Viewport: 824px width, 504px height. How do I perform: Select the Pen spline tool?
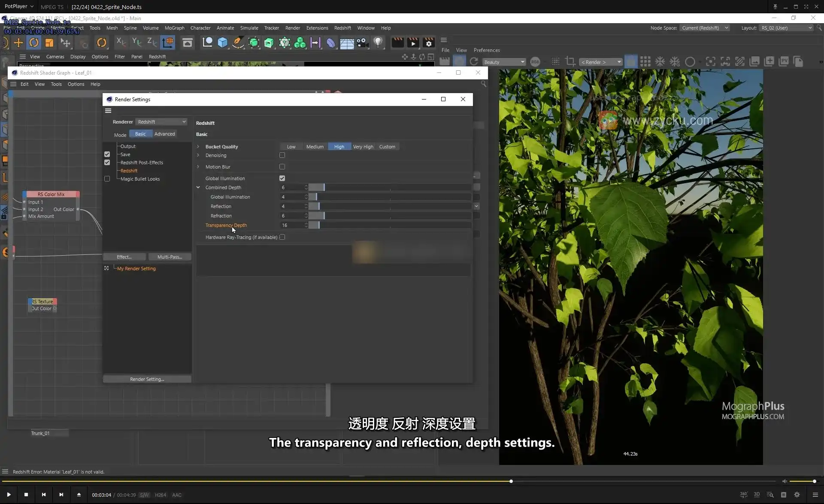tap(238, 42)
